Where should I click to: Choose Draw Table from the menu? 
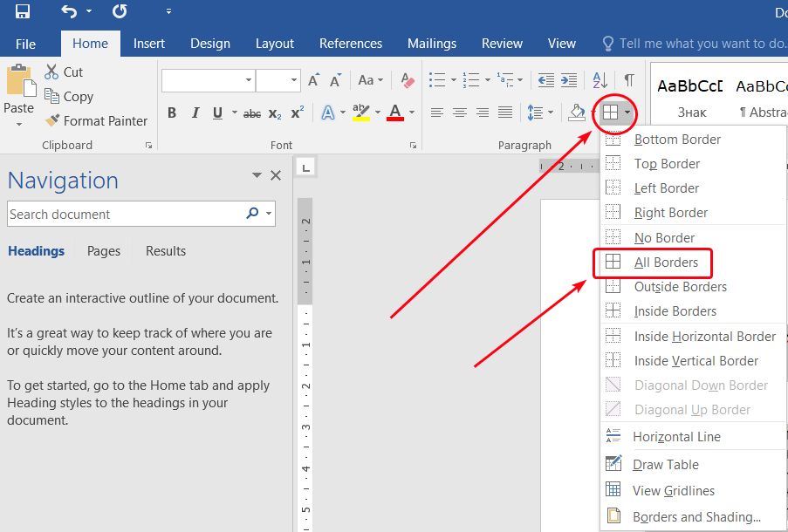[693, 465]
